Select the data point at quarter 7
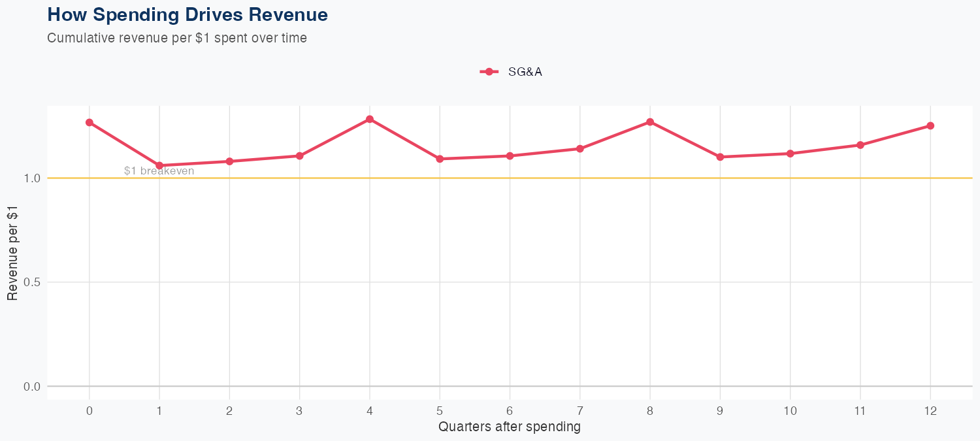Image resolution: width=980 pixels, height=441 pixels. click(x=580, y=149)
